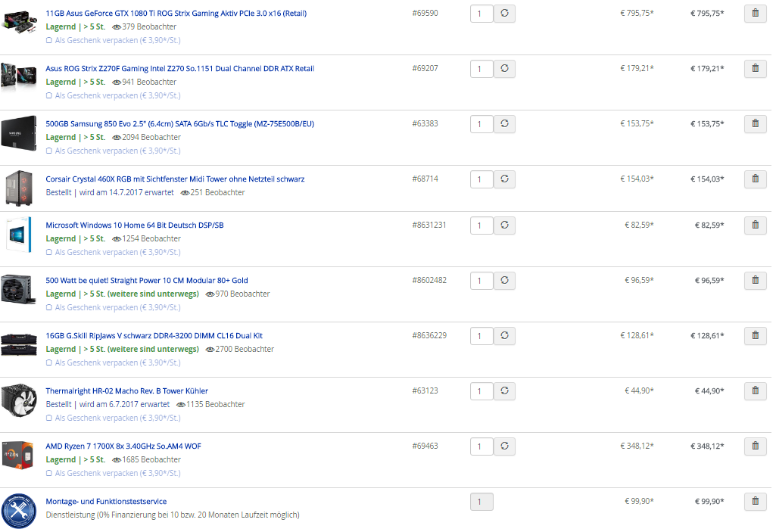The width and height of the screenshot is (776, 532).
Task: Delete AMD Ryzen 7 1700X from cart
Action: click(x=756, y=446)
